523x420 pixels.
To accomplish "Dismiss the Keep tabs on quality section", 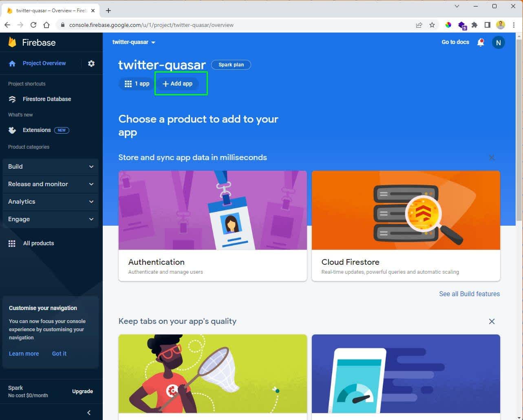I will click(492, 321).
